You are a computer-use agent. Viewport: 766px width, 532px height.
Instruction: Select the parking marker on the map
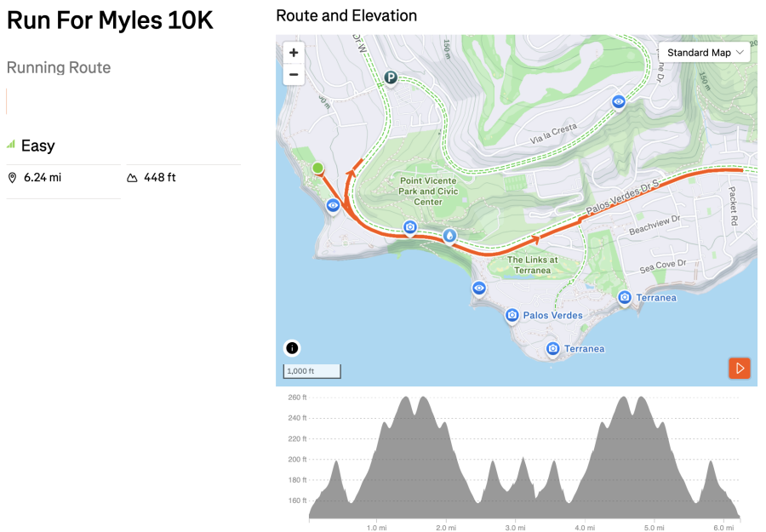391,78
